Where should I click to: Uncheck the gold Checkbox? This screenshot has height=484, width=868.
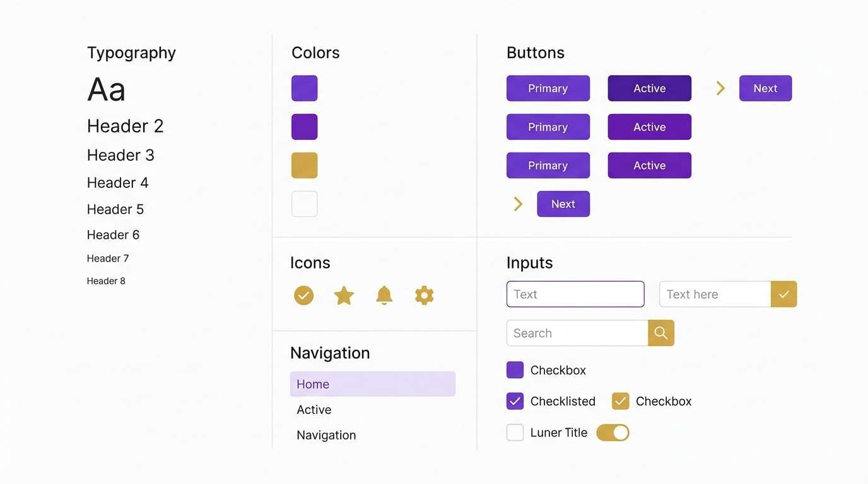coord(619,401)
